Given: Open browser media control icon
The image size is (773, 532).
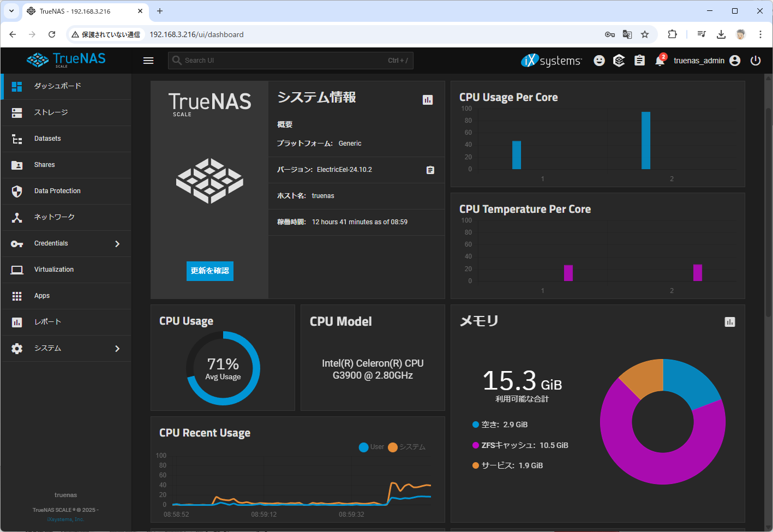Looking at the screenshot, I should point(702,34).
